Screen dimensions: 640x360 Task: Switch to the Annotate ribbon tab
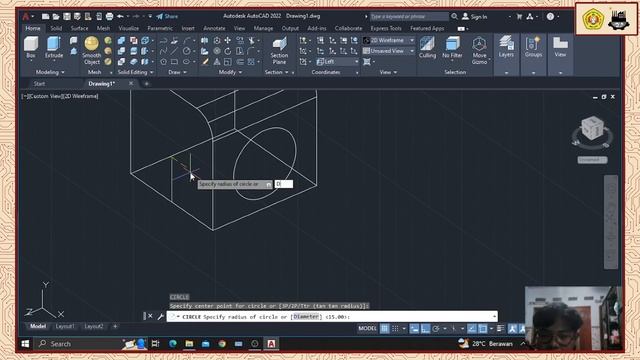214,28
